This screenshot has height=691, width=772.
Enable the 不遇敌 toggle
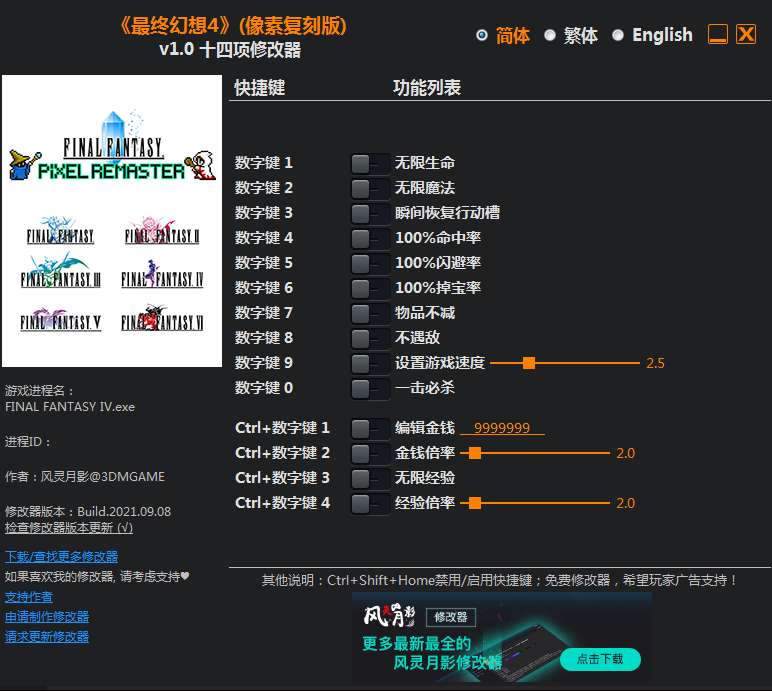point(370,339)
